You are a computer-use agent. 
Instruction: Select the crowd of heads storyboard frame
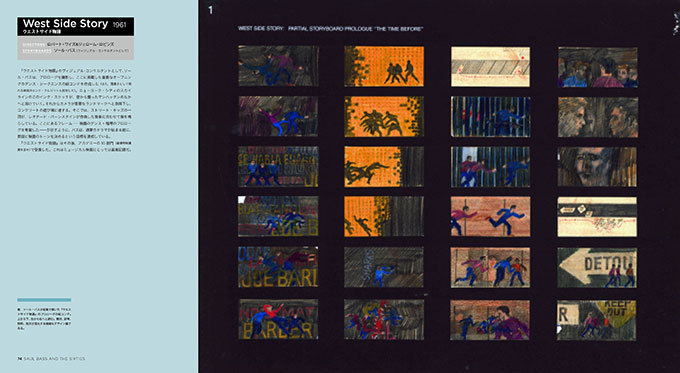tap(598, 67)
